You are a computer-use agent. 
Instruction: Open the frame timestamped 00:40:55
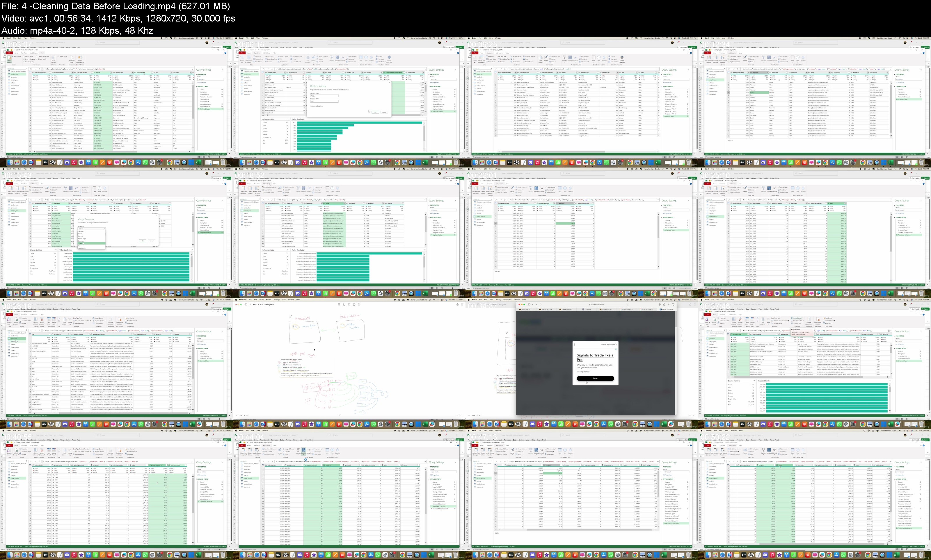pyautogui.click(x=116, y=495)
